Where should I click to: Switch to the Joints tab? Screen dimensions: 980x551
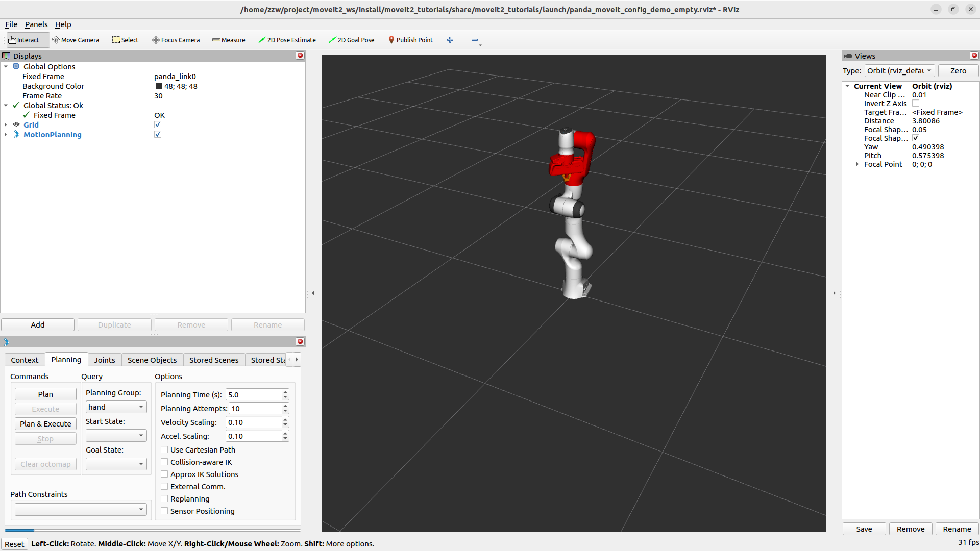pyautogui.click(x=104, y=360)
